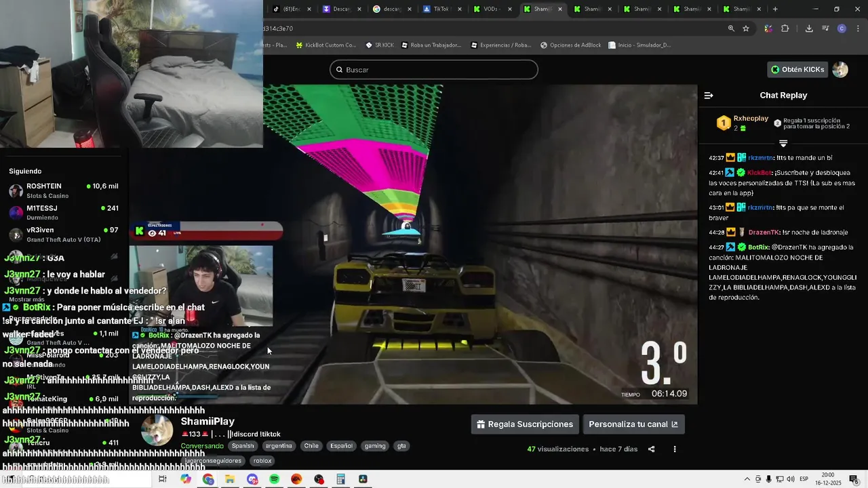
Task: Open Inicio - Simulador_D bookmark
Action: [x=639, y=45]
